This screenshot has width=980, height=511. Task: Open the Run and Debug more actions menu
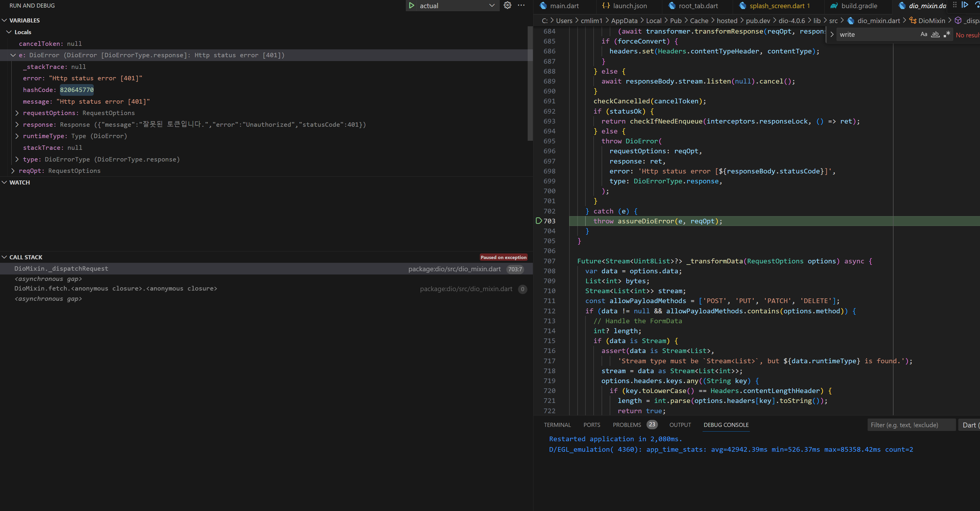coord(521,5)
